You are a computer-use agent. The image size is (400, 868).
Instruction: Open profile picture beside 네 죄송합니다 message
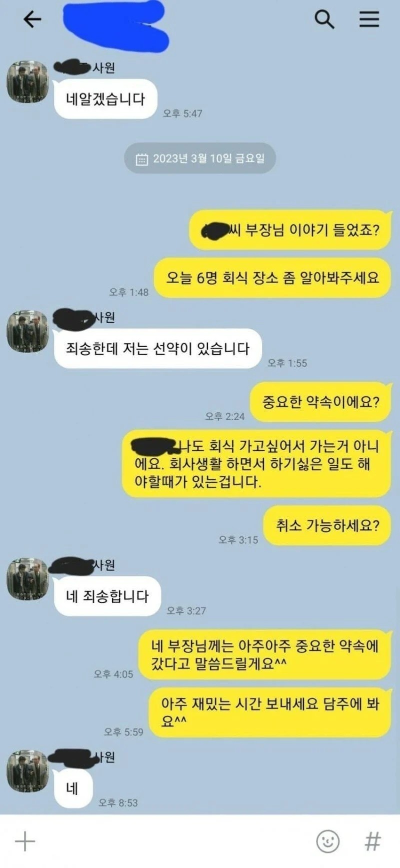27,579
